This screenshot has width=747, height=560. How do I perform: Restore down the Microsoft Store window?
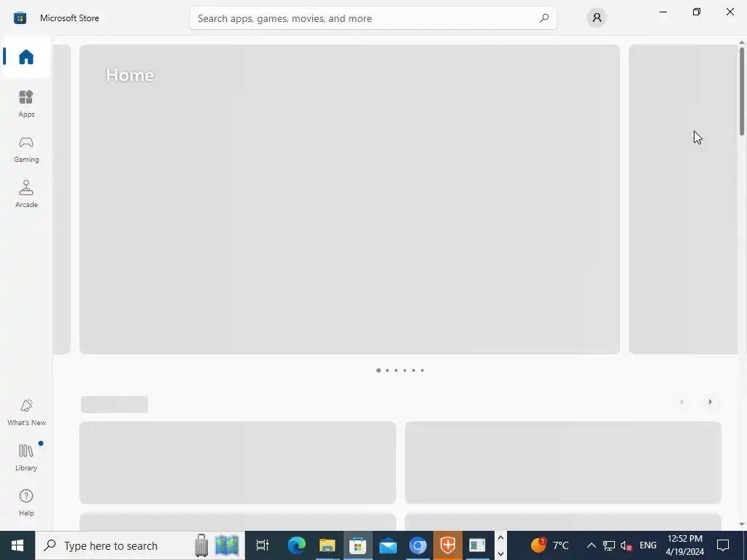tap(697, 12)
